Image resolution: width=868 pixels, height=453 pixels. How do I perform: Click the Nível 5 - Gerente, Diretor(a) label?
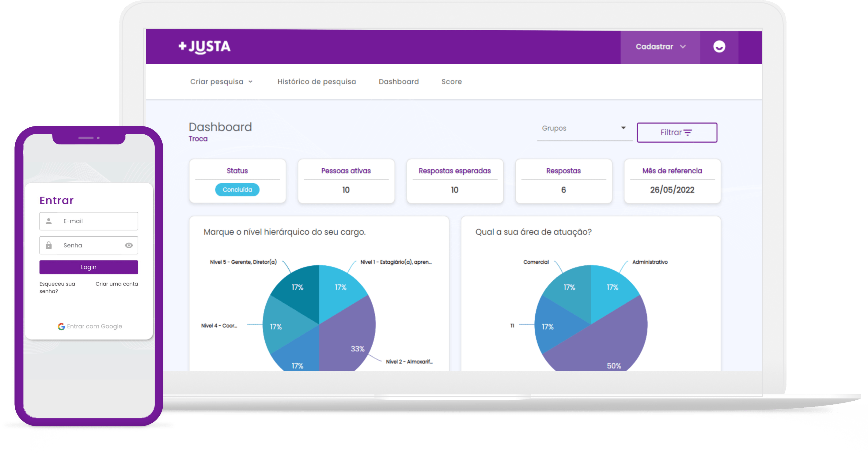click(243, 262)
